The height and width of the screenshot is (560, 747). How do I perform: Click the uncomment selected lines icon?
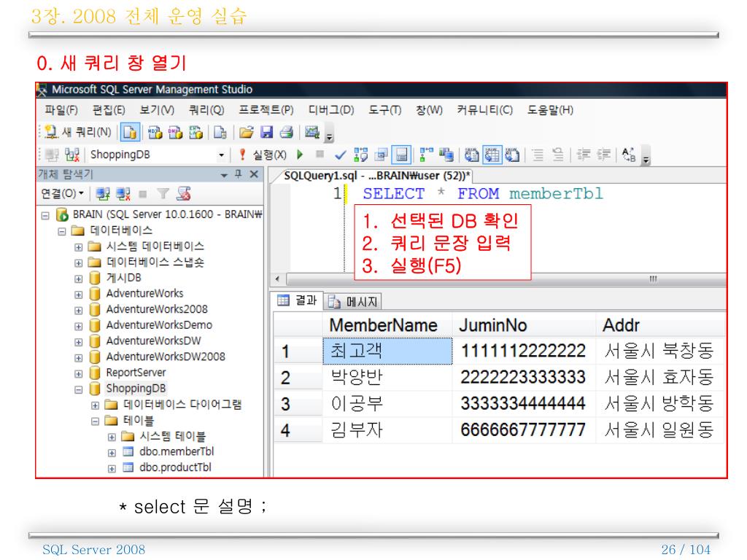[558, 155]
